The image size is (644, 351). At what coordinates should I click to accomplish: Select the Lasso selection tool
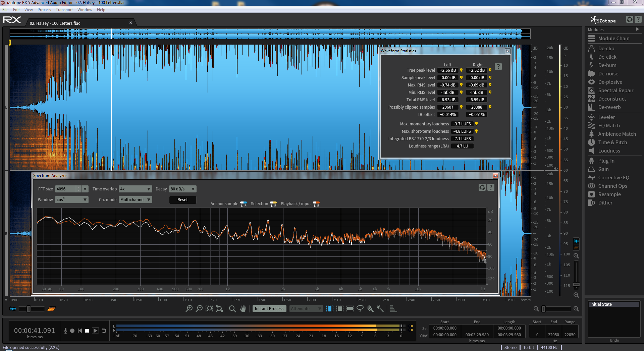click(360, 309)
